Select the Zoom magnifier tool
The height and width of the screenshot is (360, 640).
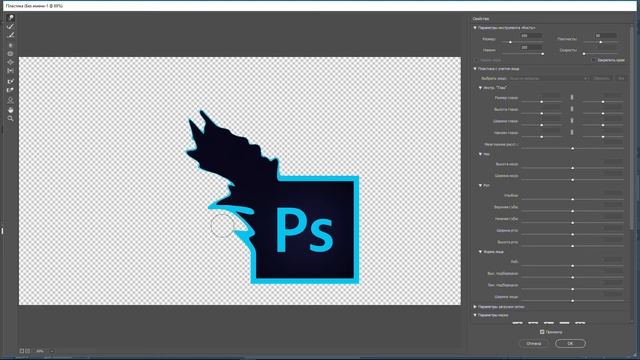(11, 119)
